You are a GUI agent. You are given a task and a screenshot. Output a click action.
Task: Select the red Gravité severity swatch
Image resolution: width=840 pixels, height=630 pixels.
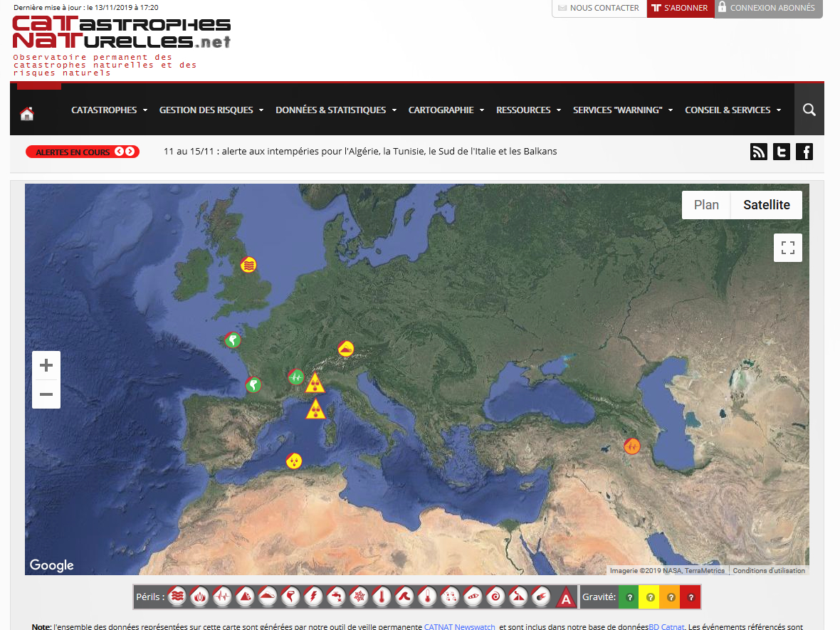coord(691,597)
